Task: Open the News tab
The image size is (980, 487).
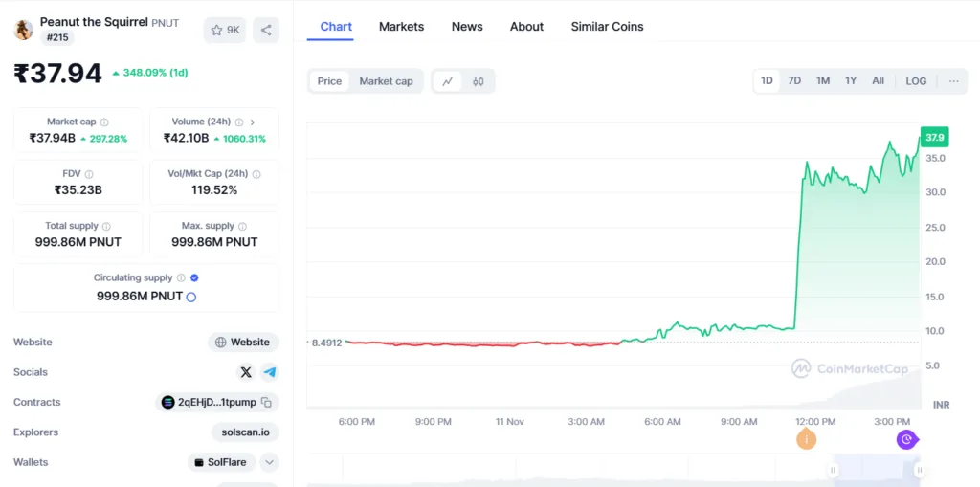Action: [467, 27]
